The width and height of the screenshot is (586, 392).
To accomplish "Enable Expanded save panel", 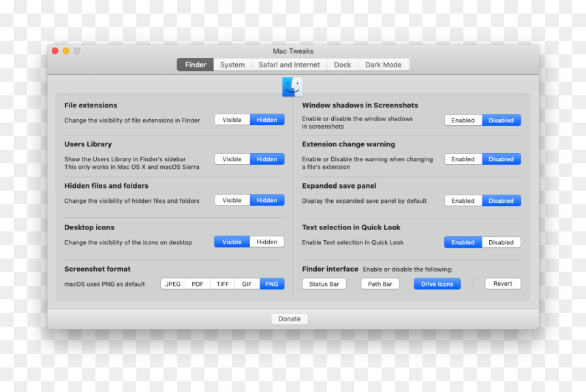I will click(463, 201).
